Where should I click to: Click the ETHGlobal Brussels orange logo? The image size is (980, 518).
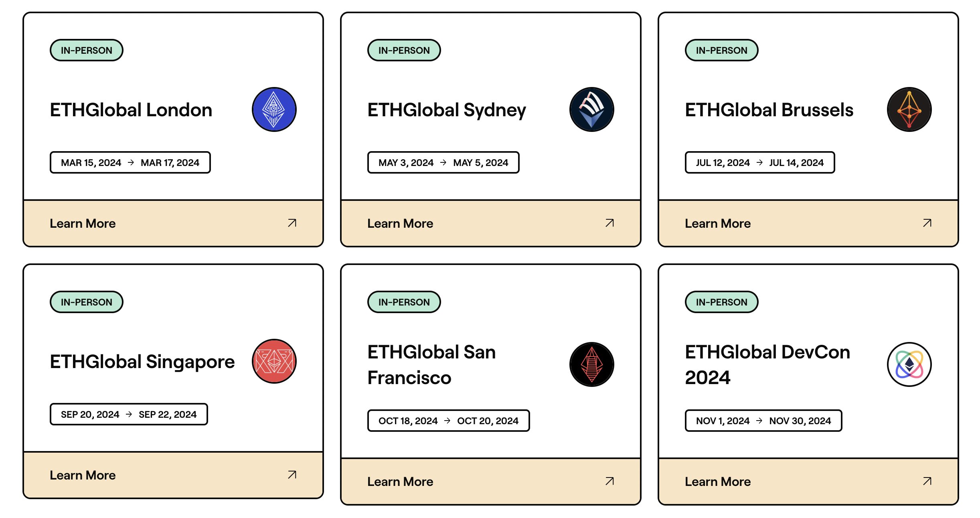coord(909,109)
